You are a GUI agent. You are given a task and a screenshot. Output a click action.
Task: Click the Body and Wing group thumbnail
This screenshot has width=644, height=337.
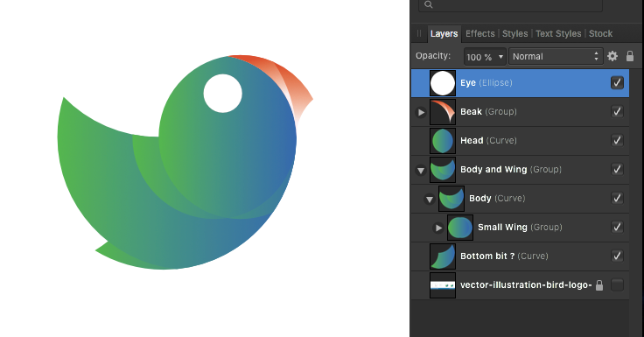pyautogui.click(x=443, y=169)
